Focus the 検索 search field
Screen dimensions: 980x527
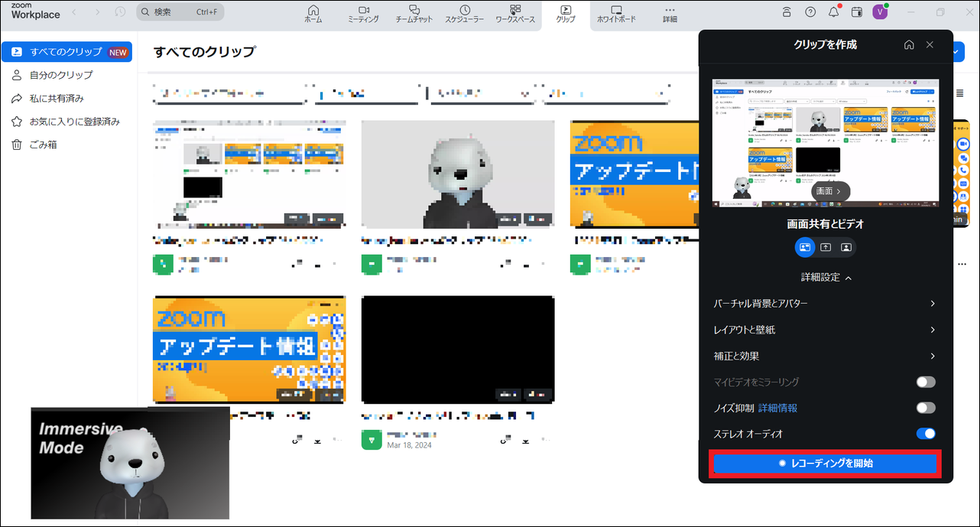(x=180, y=12)
